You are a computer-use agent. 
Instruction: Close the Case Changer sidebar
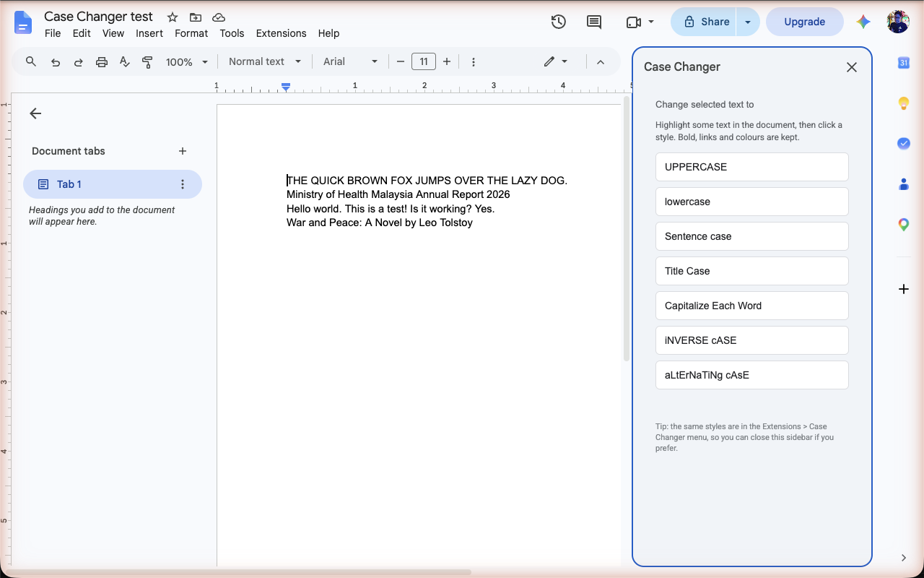(x=852, y=67)
